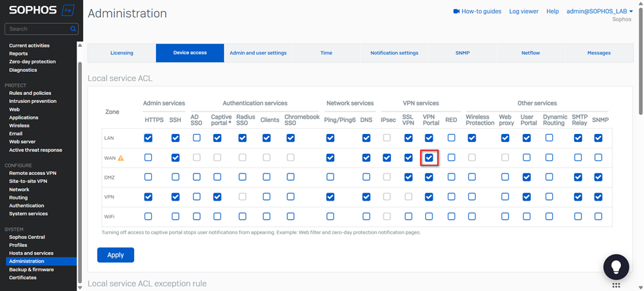
Task: Click the Sophos Fw logo
Action: pyautogui.click(x=41, y=11)
